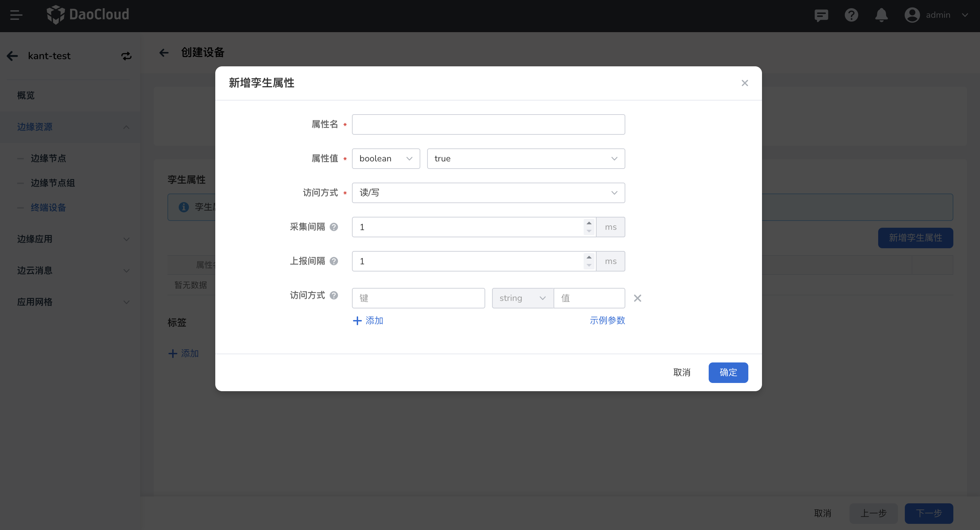980x530 pixels.
Task: Click the 新增孪生属性 button on the page
Action: tap(915, 238)
